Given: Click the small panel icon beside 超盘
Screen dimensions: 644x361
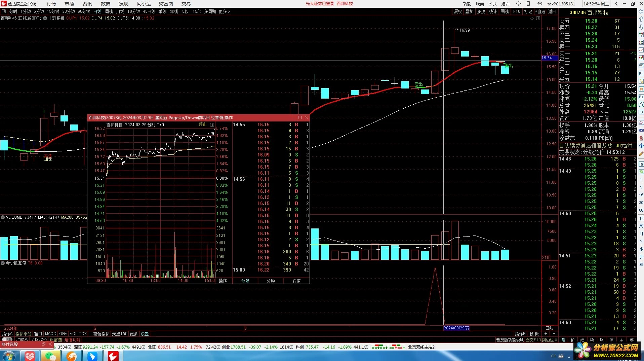Looking at the screenshot, I should click(x=212, y=124).
